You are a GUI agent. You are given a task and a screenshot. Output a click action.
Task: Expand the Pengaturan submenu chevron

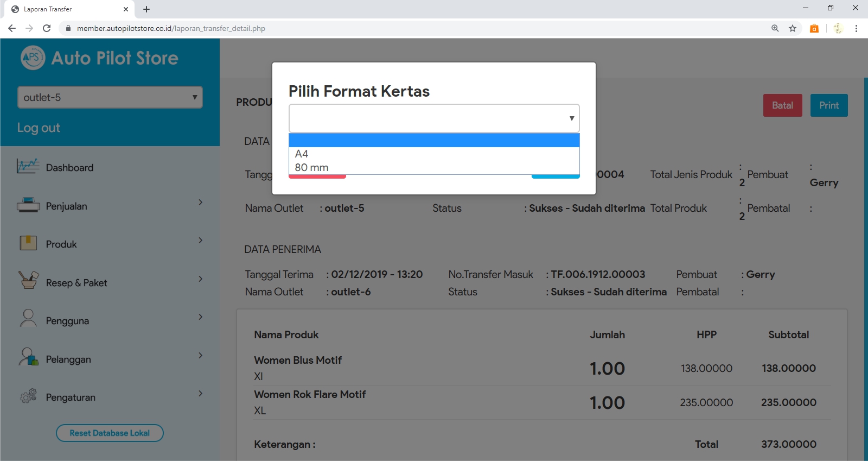click(x=200, y=394)
